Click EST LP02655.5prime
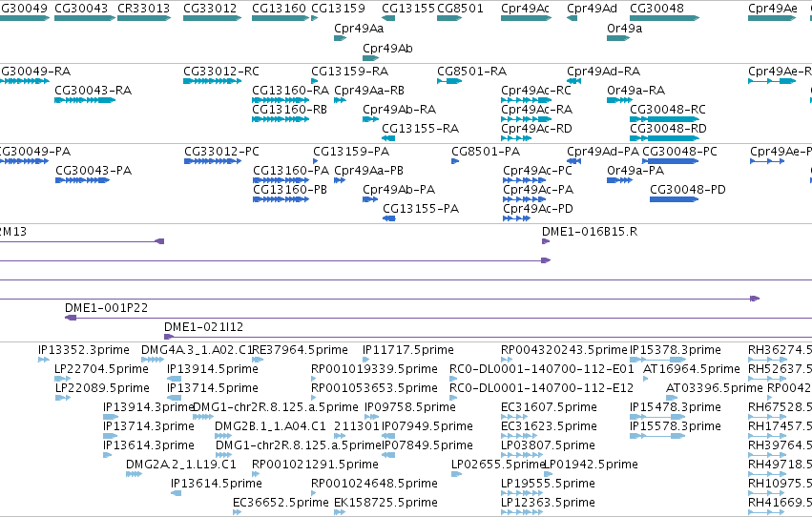This screenshot has height=517, width=812. pyautogui.click(x=457, y=474)
